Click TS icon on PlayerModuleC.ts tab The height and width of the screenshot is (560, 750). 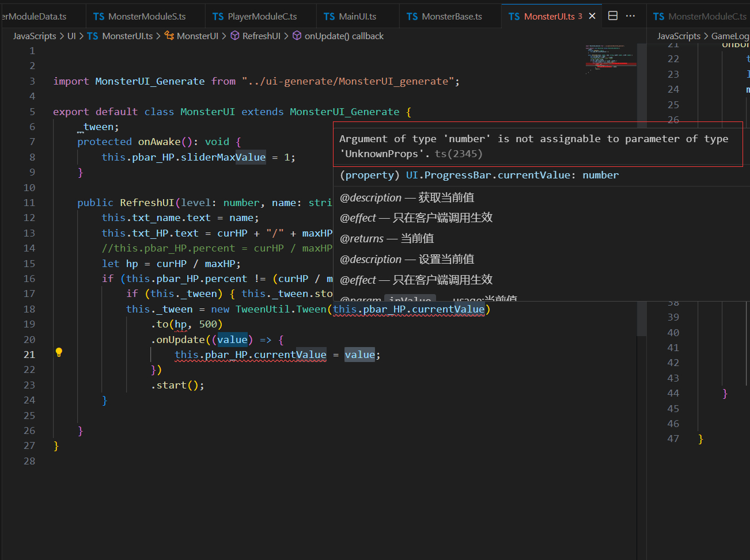coord(218,17)
